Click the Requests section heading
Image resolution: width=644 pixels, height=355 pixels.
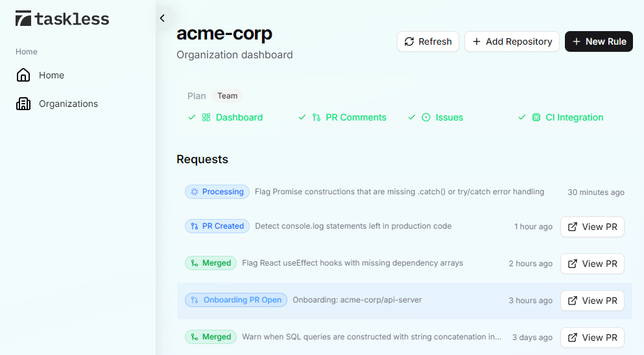[202, 159]
